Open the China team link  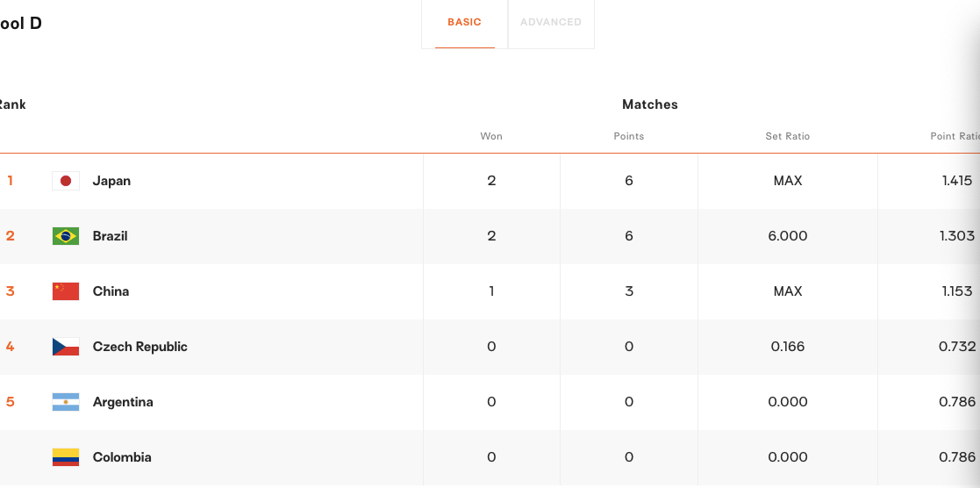coord(111,291)
